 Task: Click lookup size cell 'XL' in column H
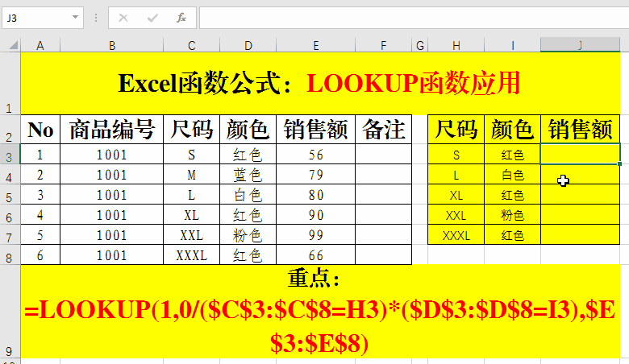[456, 194]
